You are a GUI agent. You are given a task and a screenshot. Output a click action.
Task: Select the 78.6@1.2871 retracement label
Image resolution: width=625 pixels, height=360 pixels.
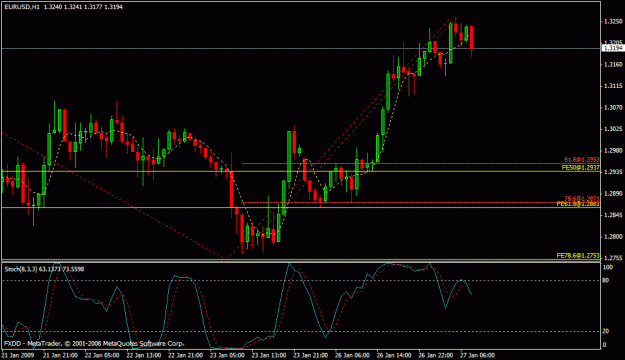(x=582, y=198)
